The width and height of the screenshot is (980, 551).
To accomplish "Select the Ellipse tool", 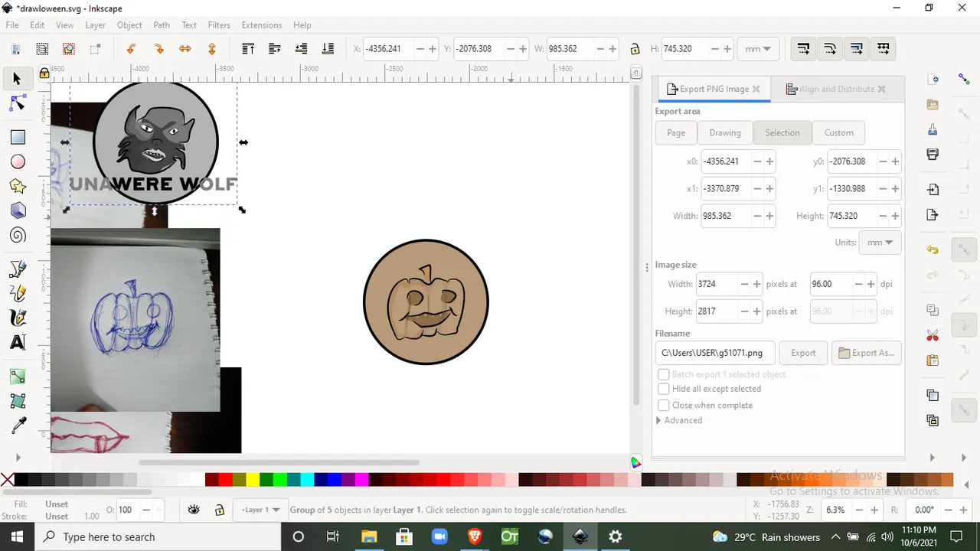I will coord(17,161).
